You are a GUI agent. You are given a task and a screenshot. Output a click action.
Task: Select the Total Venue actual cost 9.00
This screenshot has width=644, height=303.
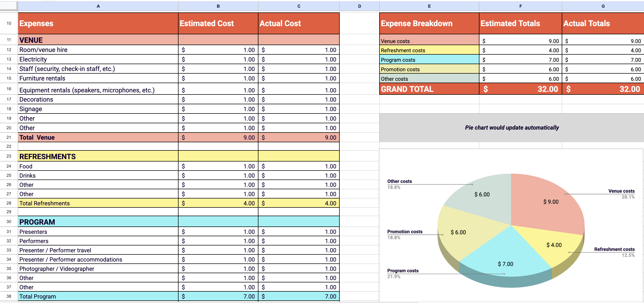tap(299, 138)
